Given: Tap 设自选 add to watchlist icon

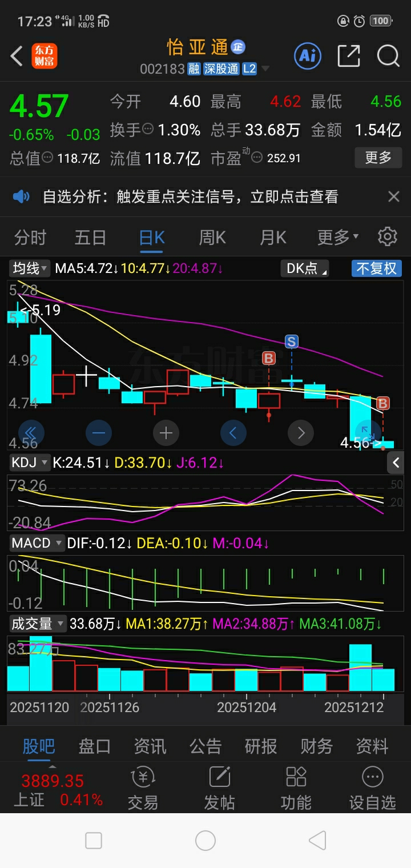Looking at the screenshot, I should point(372,789).
